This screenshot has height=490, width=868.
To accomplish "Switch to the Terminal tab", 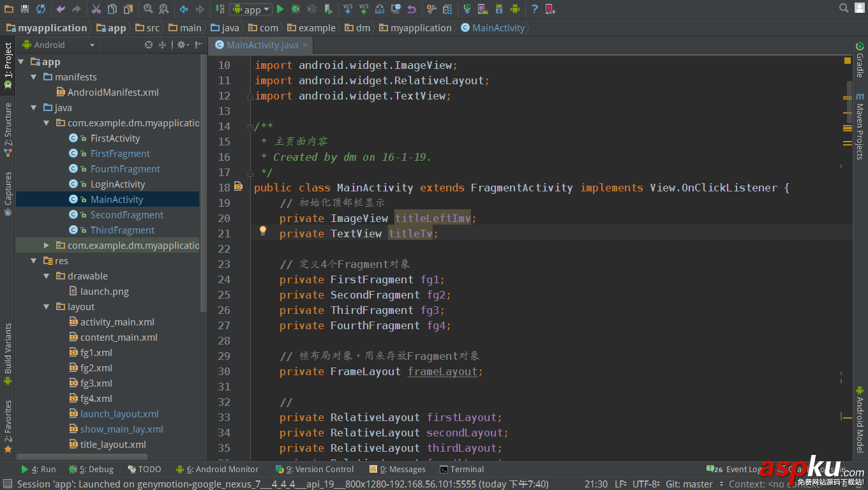I will (461, 469).
